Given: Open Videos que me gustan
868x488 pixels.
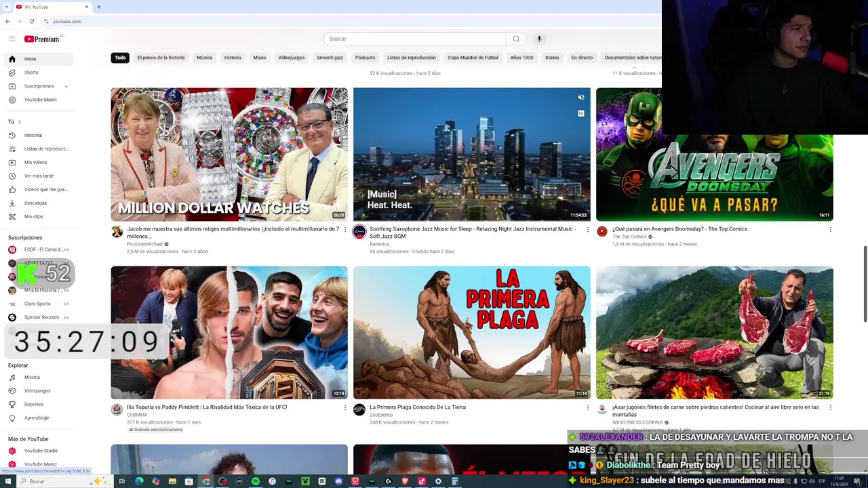Looking at the screenshot, I should (x=38, y=189).
